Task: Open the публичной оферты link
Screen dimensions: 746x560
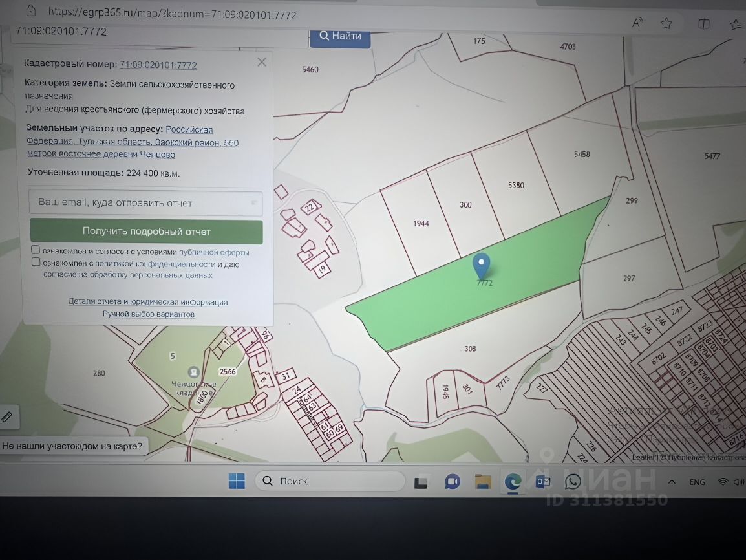Action: (x=213, y=253)
